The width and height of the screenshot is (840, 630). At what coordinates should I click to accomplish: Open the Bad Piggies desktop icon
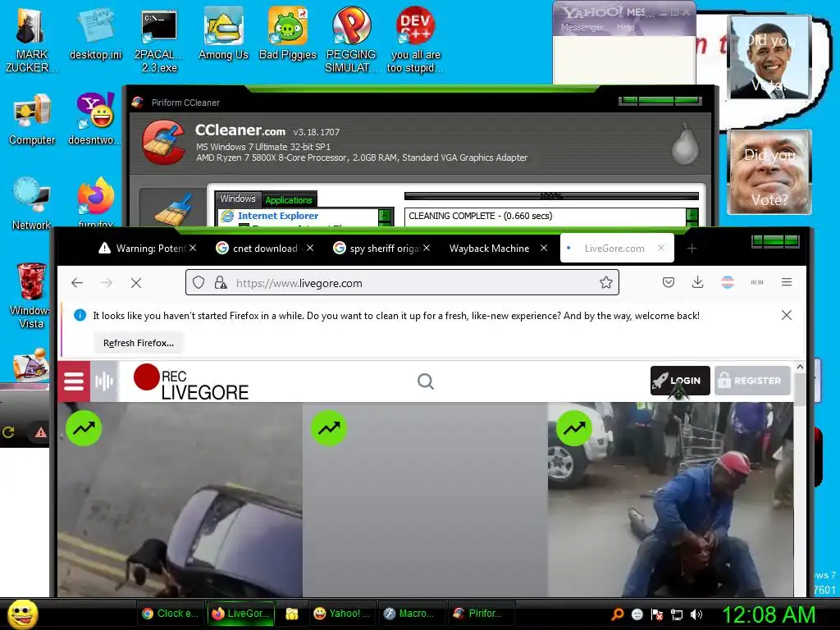(x=288, y=34)
